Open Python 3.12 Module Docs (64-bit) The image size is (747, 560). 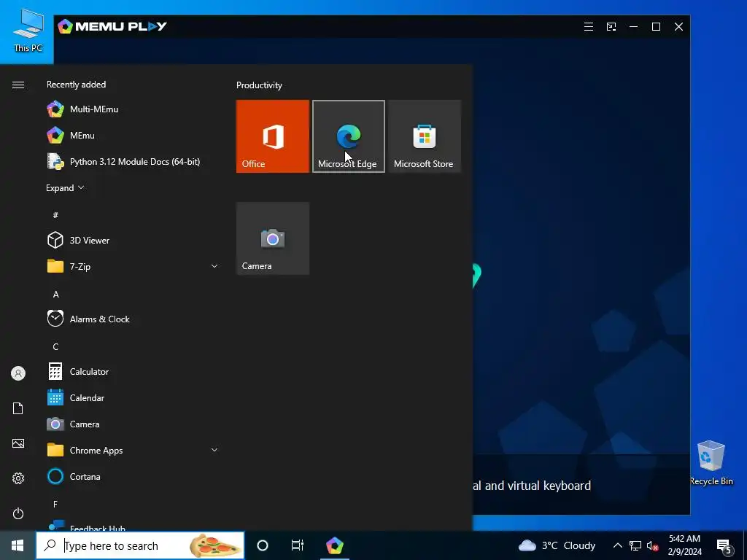[x=133, y=161]
